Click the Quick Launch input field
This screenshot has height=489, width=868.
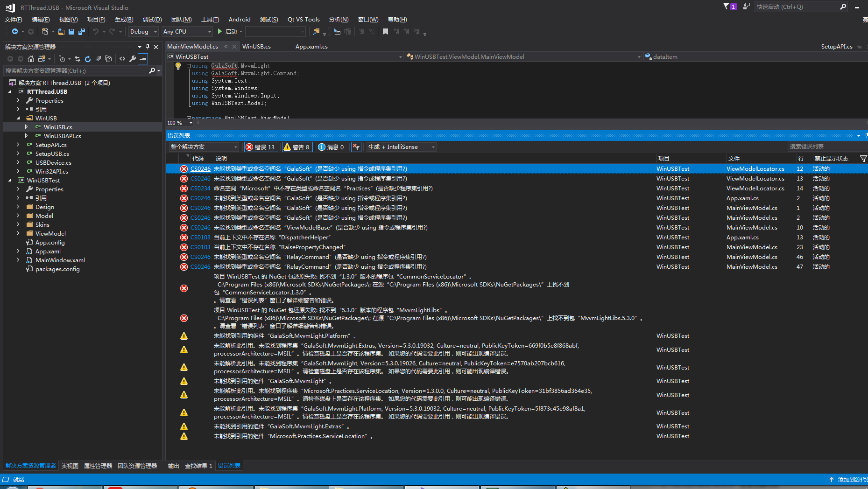[796, 7]
